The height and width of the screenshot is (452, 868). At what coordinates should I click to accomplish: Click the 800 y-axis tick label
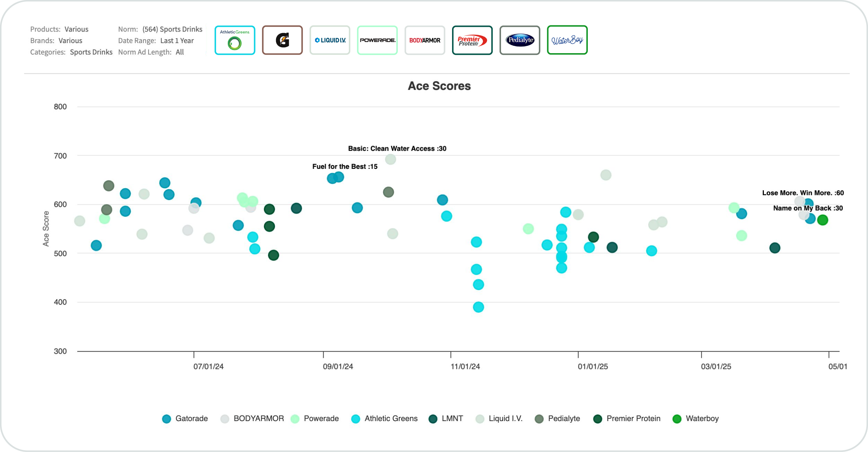click(60, 107)
